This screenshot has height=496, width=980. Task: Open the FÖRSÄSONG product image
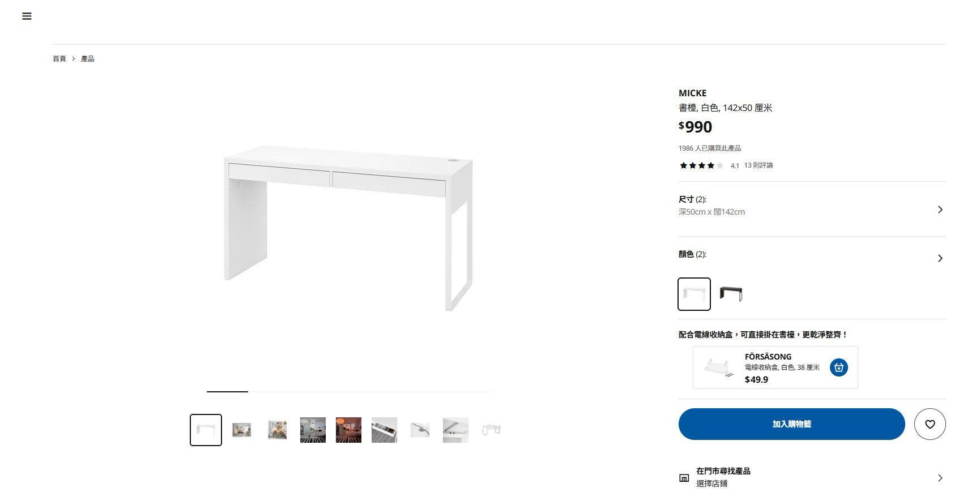(x=718, y=367)
